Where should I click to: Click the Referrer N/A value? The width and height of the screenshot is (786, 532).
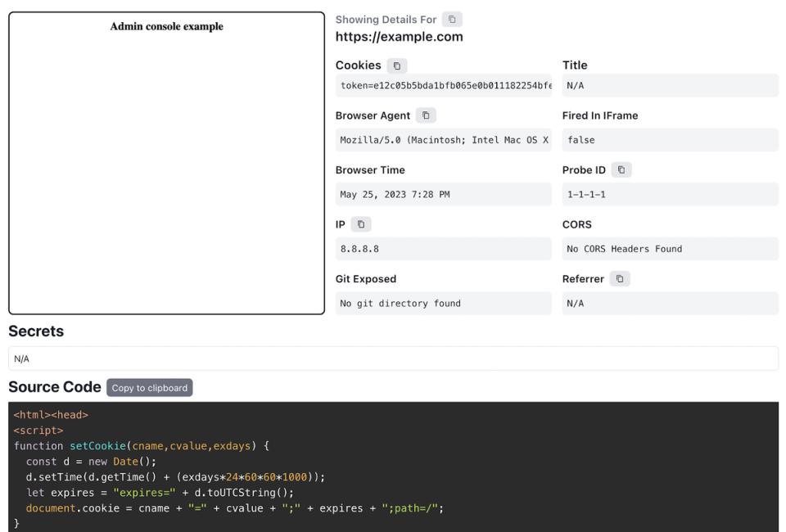(671, 303)
